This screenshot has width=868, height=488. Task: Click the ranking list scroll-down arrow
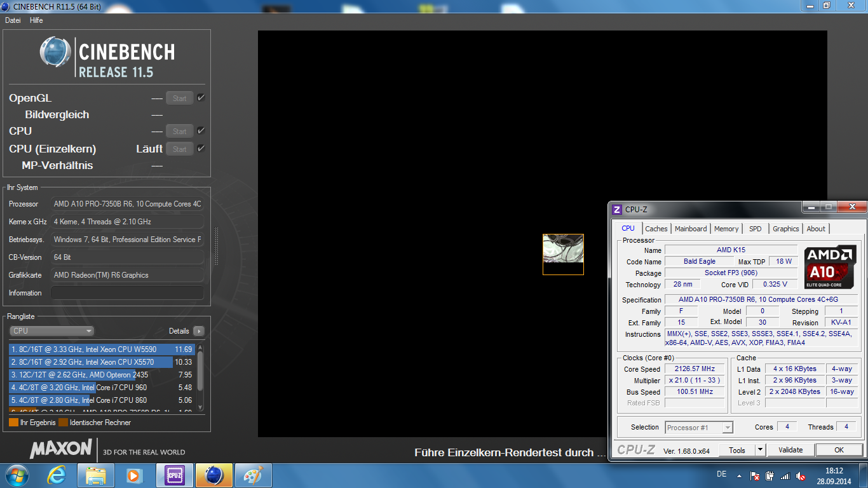pyautogui.click(x=201, y=408)
